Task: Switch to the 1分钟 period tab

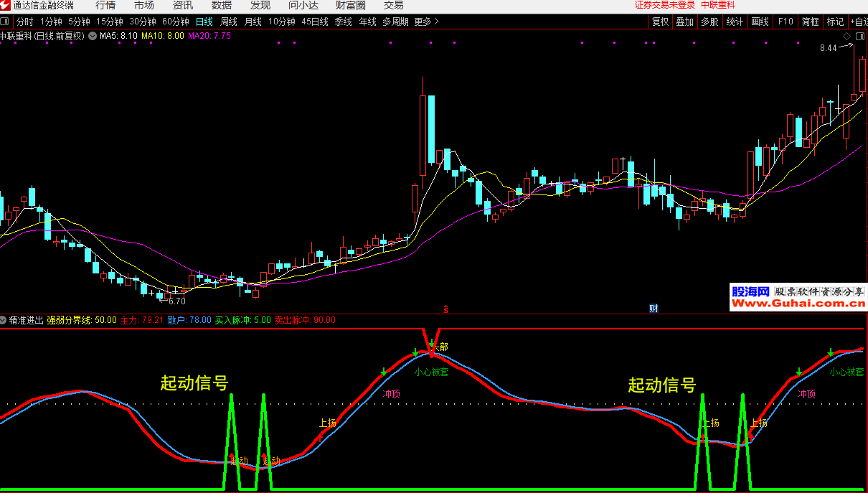Action: [x=51, y=22]
